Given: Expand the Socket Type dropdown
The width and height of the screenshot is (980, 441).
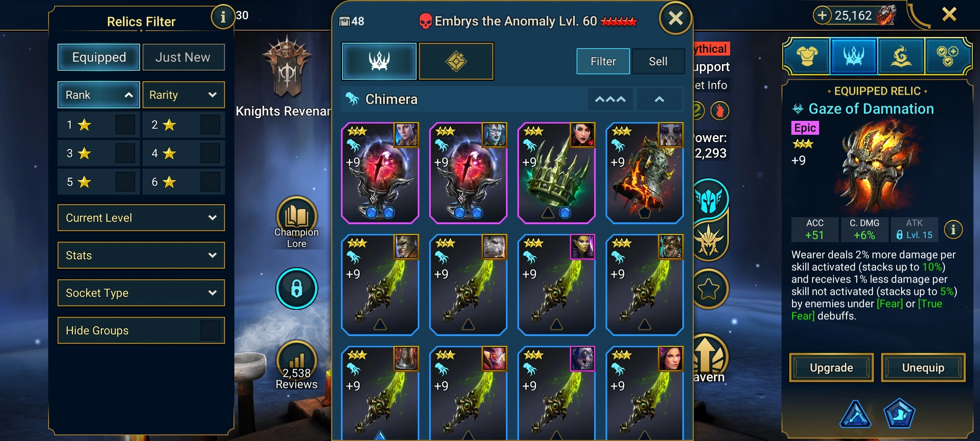Looking at the screenshot, I should point(141,293).
